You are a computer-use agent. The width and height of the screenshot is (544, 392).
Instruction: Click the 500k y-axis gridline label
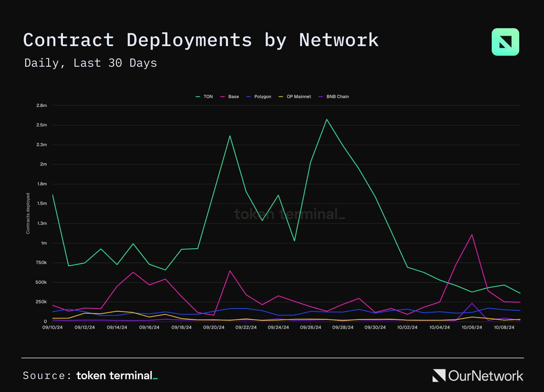pos(41,282)
